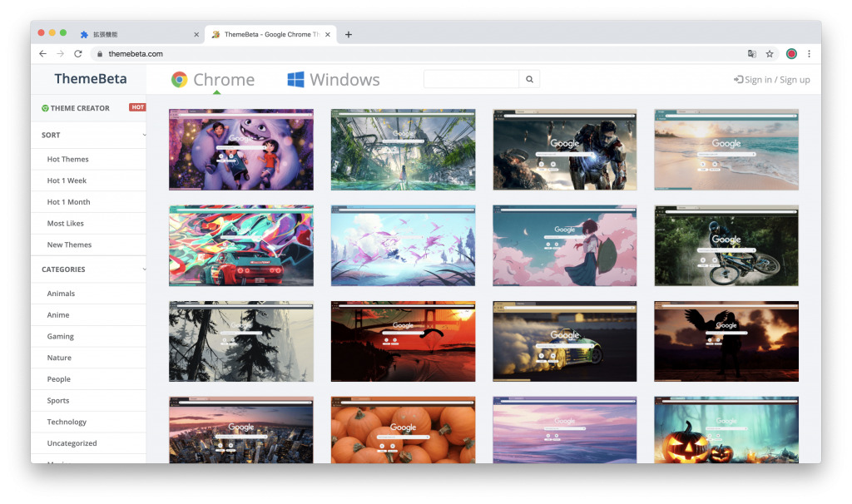Click the padlock site info icon

tap(100, 54)
